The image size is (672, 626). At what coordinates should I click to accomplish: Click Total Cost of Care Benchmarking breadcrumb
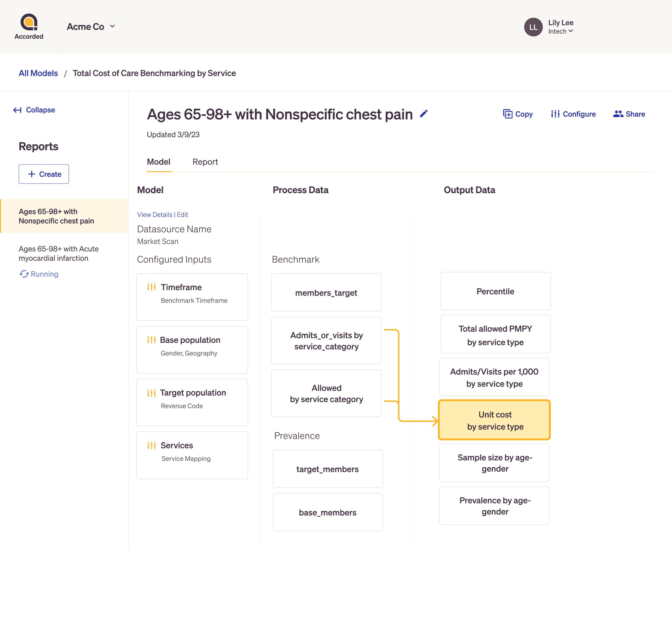coord(154,73)
